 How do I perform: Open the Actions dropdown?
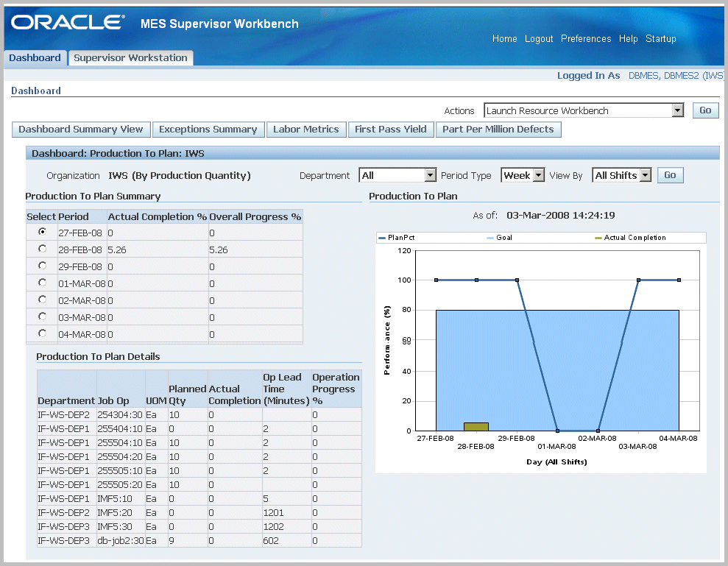(584, 110)
